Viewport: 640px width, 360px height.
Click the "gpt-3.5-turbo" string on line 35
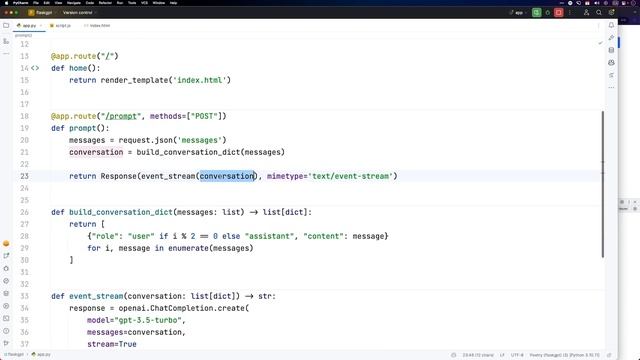pyautogui.click(x=147, y=320)
